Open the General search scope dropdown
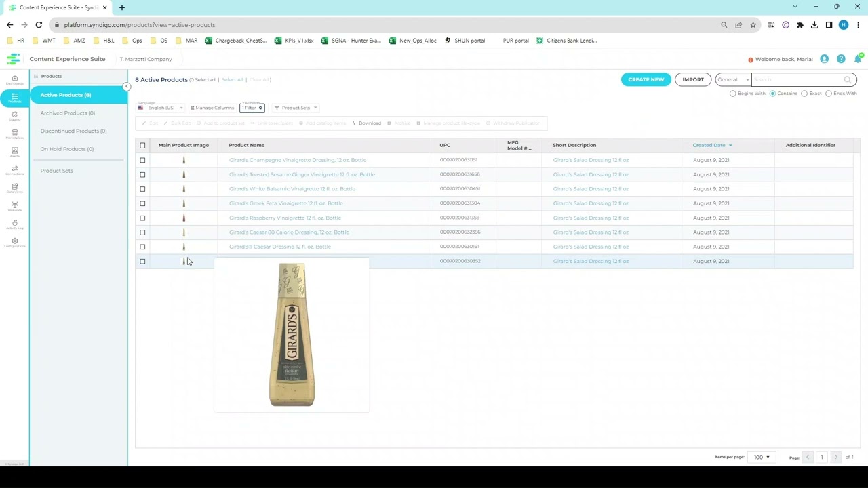Screen dimensions: 868x488 (733, 79)
